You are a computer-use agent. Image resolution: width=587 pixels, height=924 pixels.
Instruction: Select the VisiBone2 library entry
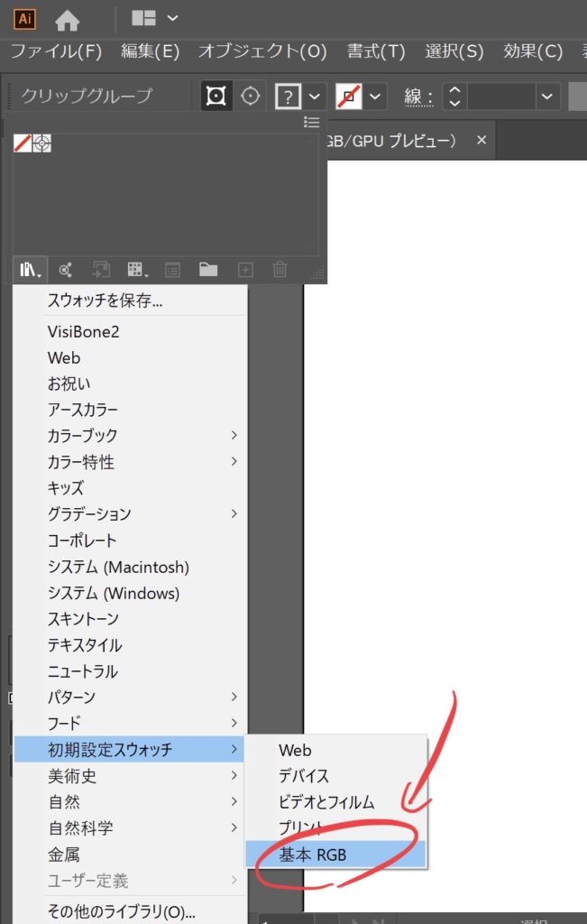pyautogui.click(x=130, y=332)
